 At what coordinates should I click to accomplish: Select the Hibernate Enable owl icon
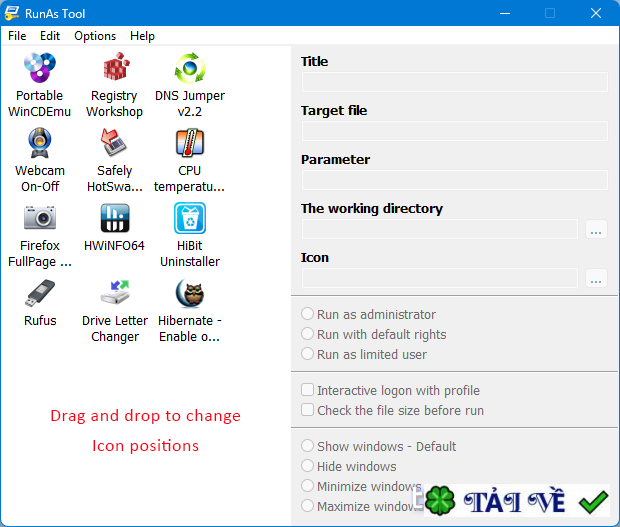click(x=190, y=293)
